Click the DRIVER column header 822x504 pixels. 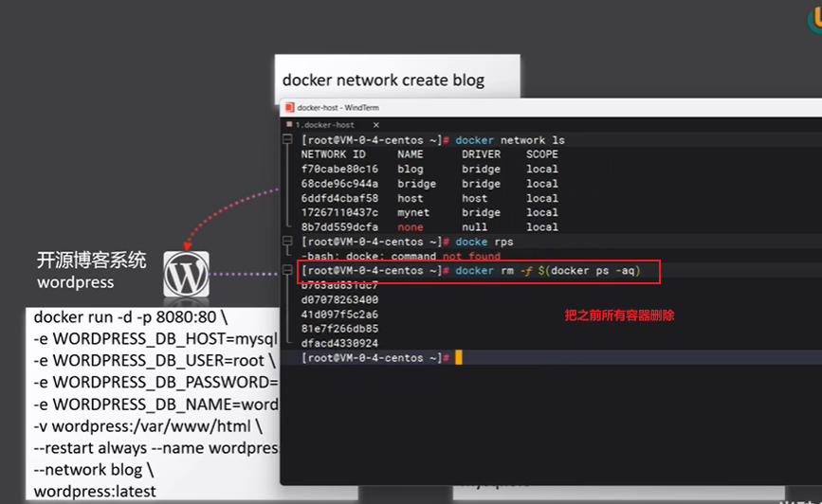(x=481, y=154)
